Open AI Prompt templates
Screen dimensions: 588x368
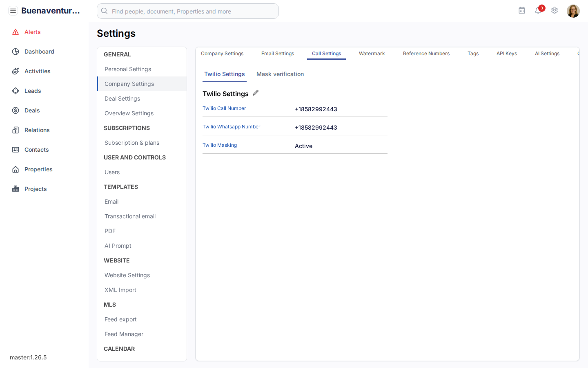click(142, 246)
